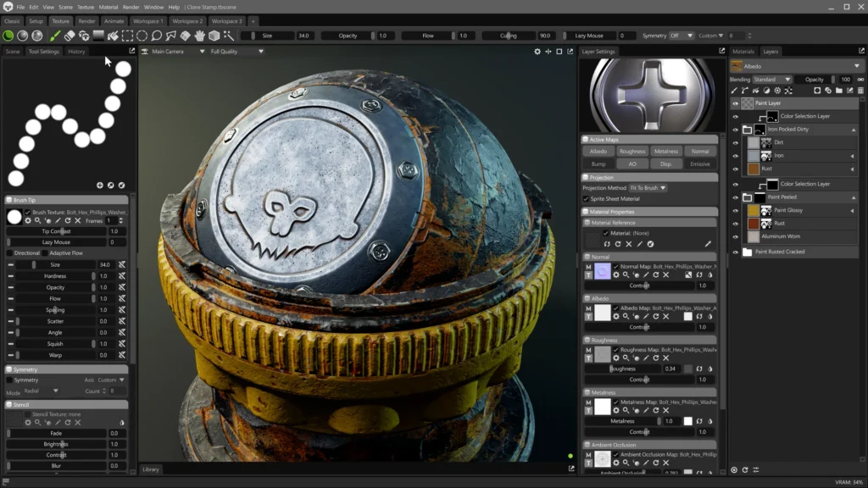Choose the elliptical selection tool
The width and height of the screenshot is (868, 488).
pyautogui.click(x=142, y=36)
